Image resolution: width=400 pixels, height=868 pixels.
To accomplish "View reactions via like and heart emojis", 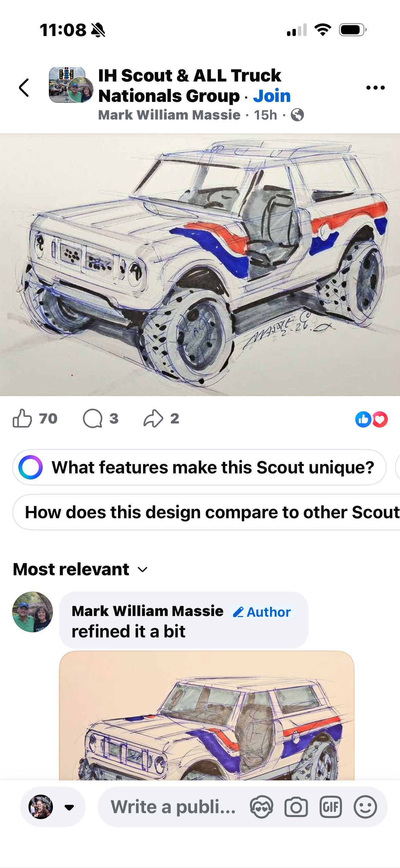I will 371,419.
